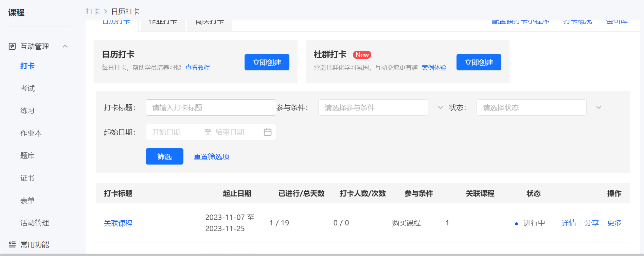This screenshot has height=256, width=644.
Task: Open the 关联课程 check-in title link
Action: pyautogui.click(x=118, y=223)
